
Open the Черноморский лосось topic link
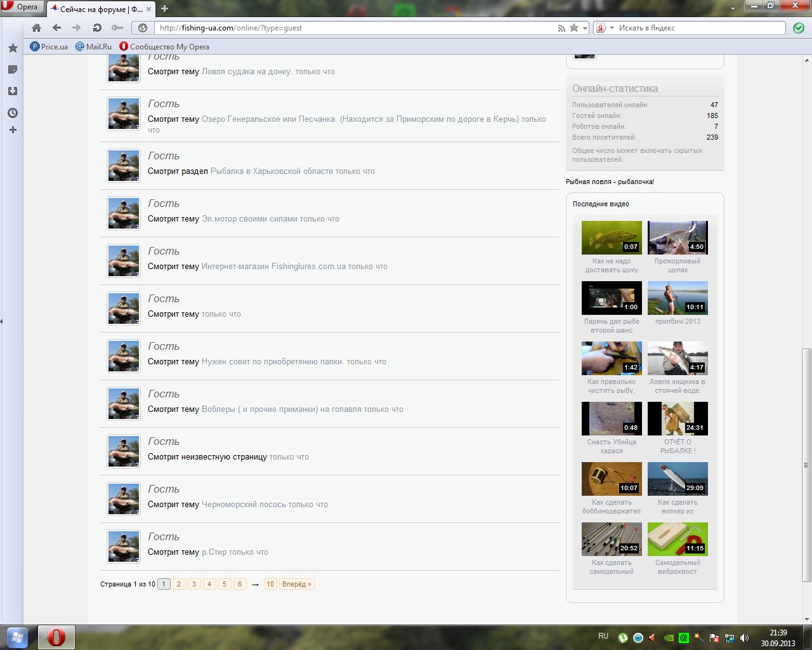[244, 505]
